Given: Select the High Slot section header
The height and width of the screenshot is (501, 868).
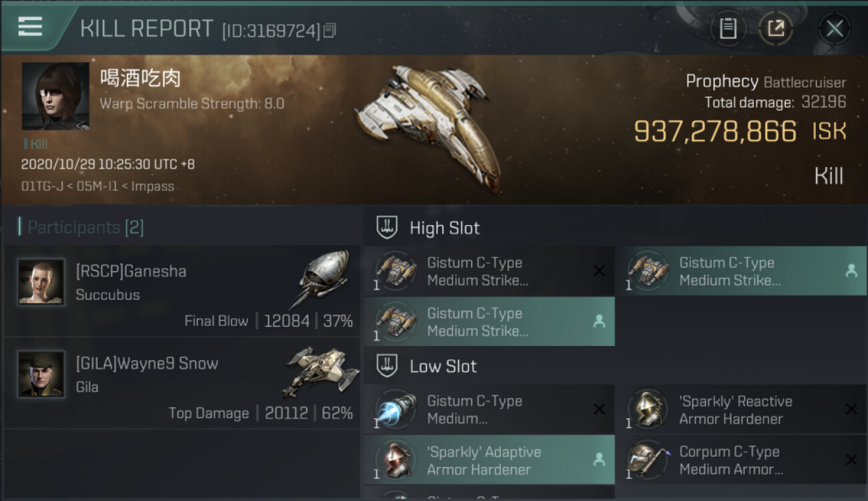Looking at the screenshot, I should pos(444,228).
